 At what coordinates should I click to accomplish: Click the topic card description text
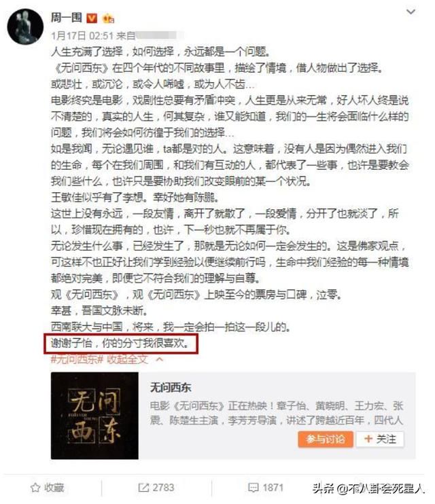(277, 413)
